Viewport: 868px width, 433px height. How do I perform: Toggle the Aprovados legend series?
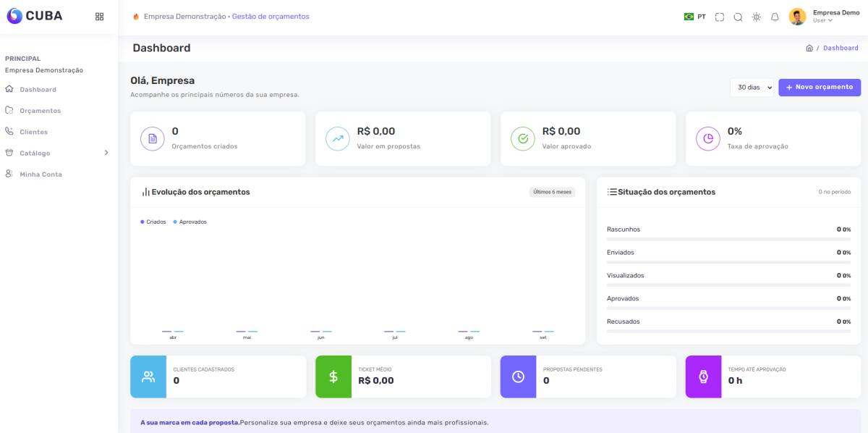pyautogui.click(x=190, y=222)
